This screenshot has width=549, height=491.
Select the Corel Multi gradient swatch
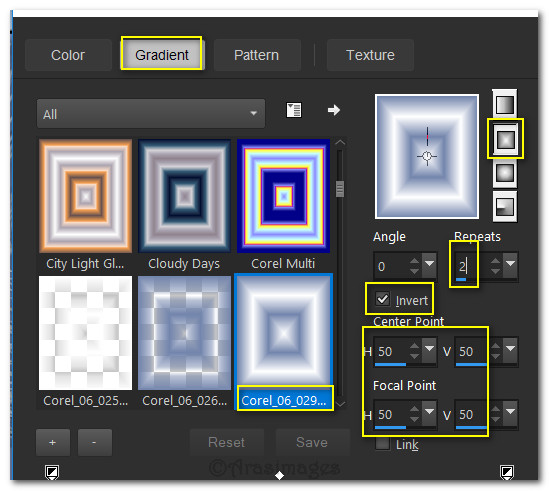(284, 196)
